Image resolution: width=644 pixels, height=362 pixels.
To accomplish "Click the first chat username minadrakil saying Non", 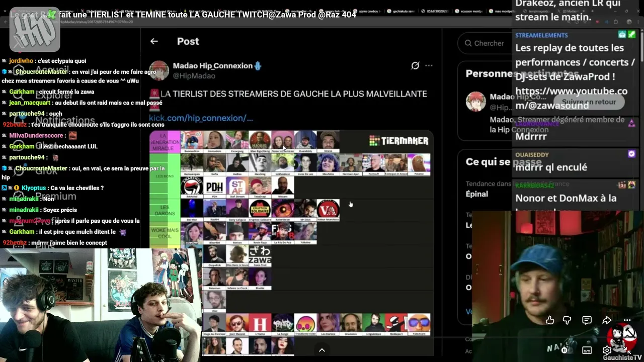I will pos(24,199).
